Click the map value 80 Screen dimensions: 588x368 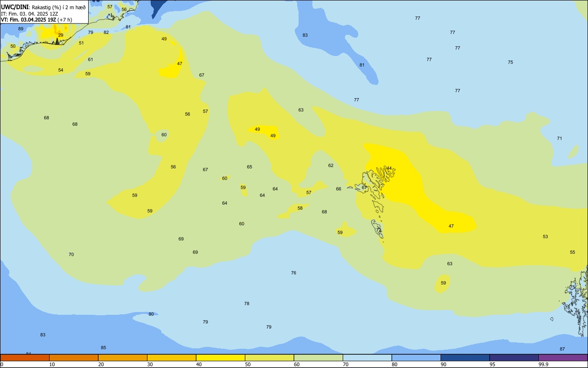(151, 314)
